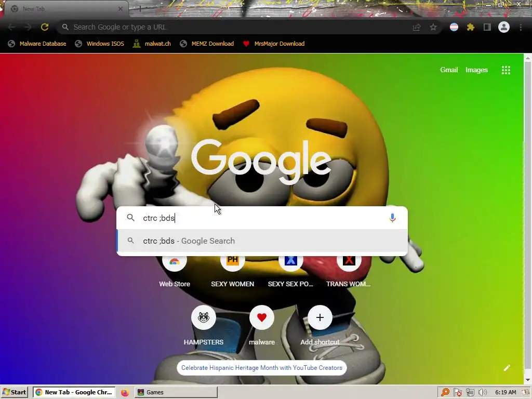The image size is (532, 399).
Task: Customize this page with the pencil icon
Action: click(x=507, y=368)
